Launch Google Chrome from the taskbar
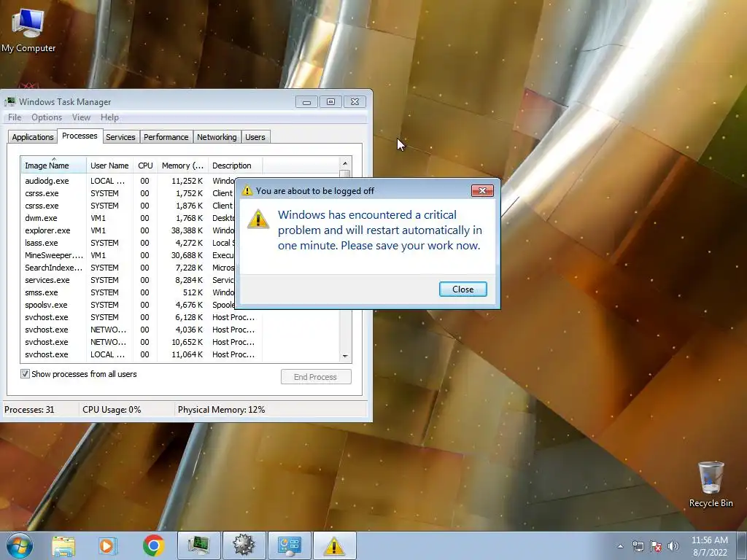Image resolution: width=747 pixels, height=560 pixels. (153, 546)
